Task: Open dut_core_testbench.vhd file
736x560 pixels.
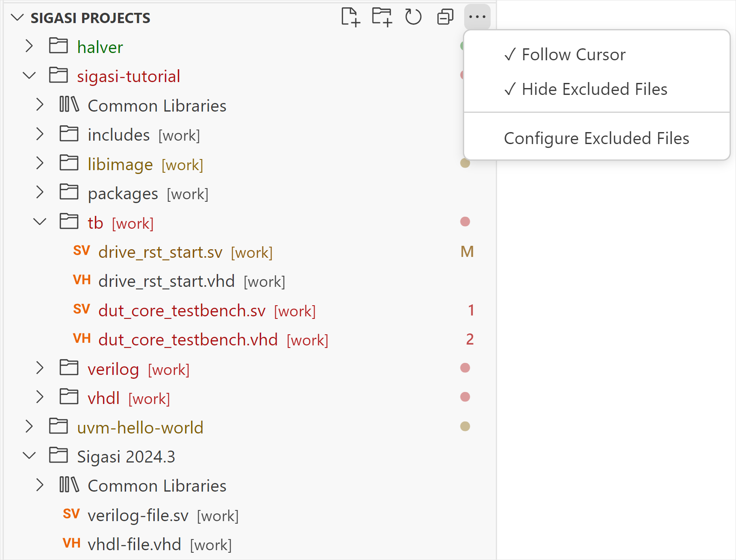Action: pyautogui.click(x=188, y=340)
